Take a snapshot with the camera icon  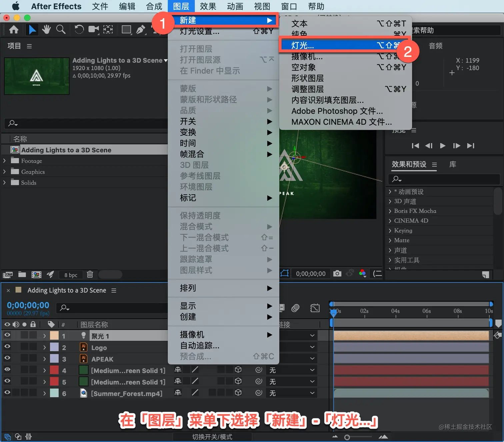pos(337,274)
